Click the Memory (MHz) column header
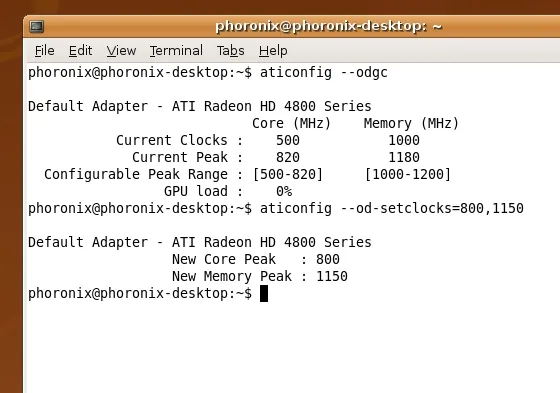The width and height of the screenshot is (560, 393). (411, 123)
